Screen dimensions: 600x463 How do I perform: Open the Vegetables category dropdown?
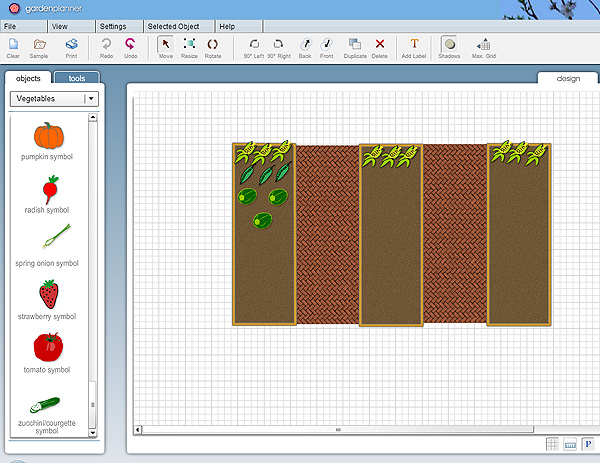pyautogui.click(x=54, y=99)
